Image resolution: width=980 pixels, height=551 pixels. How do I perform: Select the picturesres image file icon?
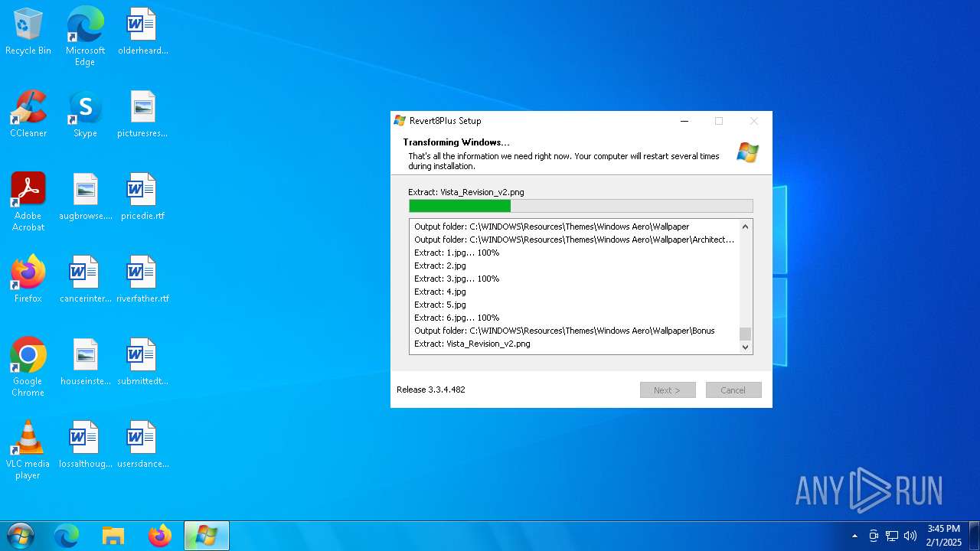[142, 114]
